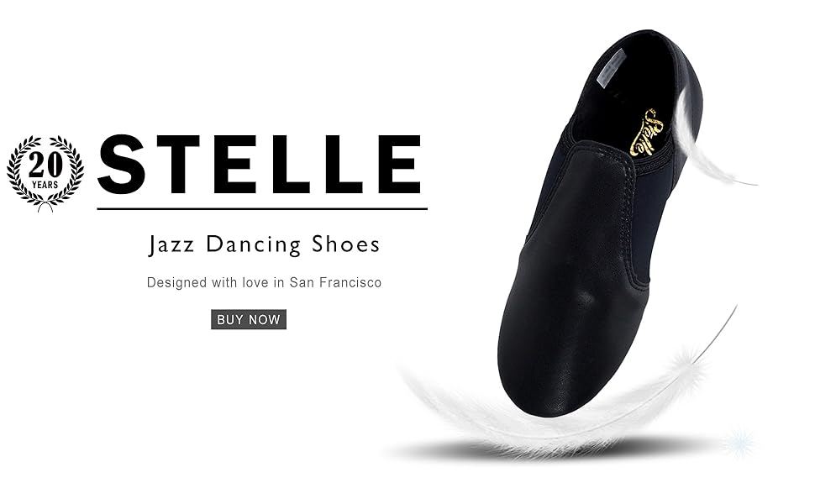Click the first letter S of STELLE
Image resolution: width=815 pixels, height=504 pixels.
[122, 164]
